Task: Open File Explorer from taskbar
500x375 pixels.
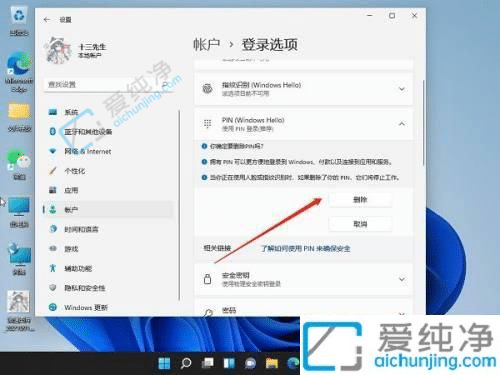Action: (x=272, y=363)
